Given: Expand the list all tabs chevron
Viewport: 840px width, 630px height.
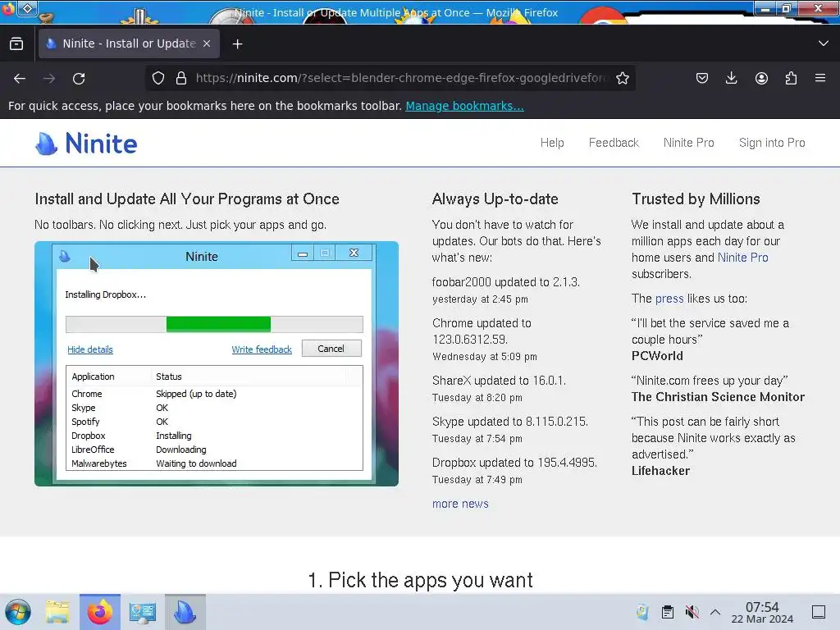Looking at the screenshot, I should [x=824, y=43].
